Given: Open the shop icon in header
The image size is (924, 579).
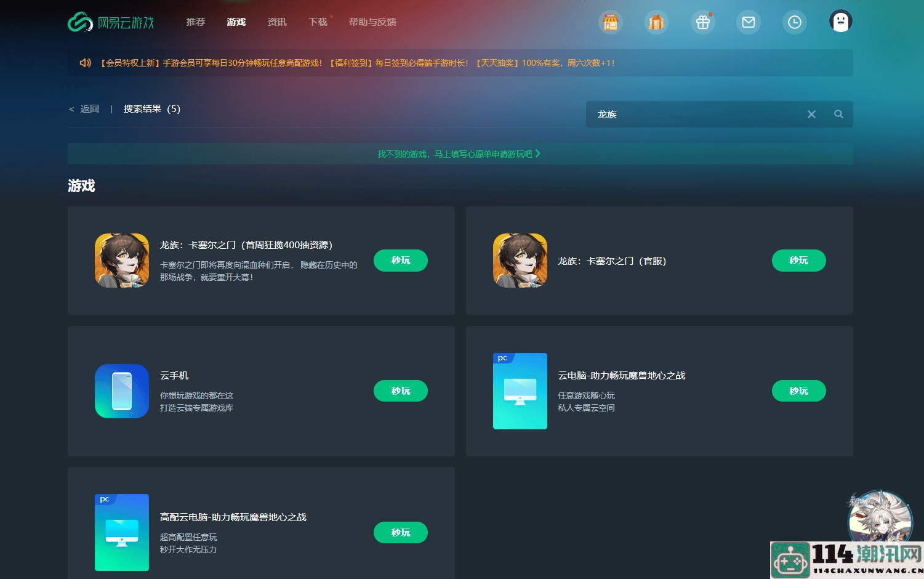Looking at the screenshot, I should point(611,23).
